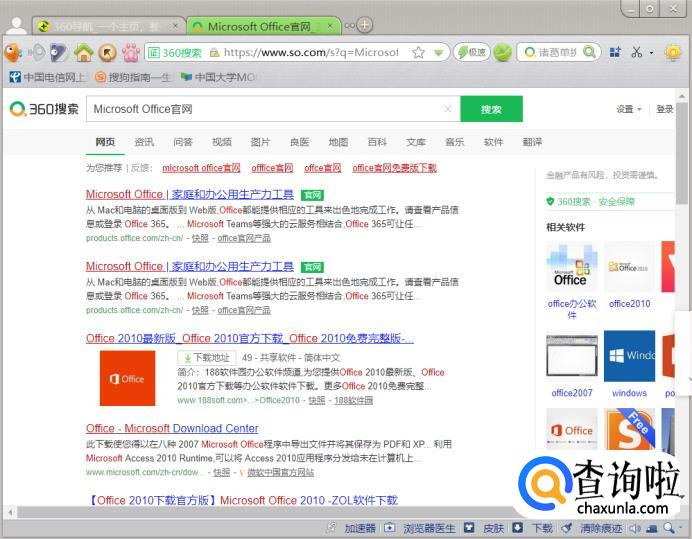Select the 问答 search tab

click(x=183, y=142)
